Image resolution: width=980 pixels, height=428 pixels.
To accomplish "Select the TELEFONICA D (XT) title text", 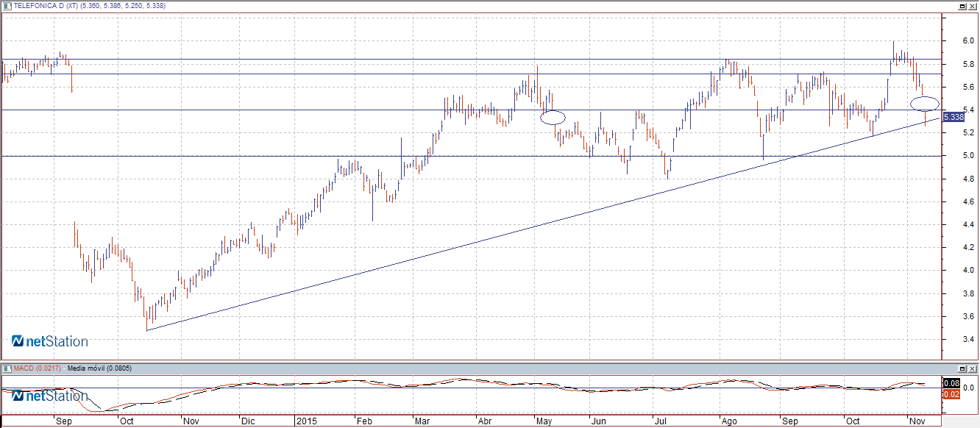I will tap(45, 5).
